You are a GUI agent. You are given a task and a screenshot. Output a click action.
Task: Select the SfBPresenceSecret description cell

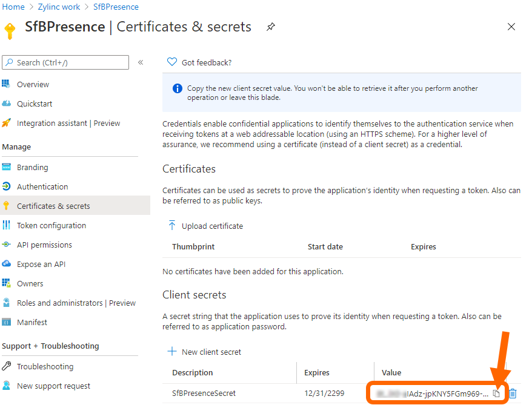(x=204, y=393)
